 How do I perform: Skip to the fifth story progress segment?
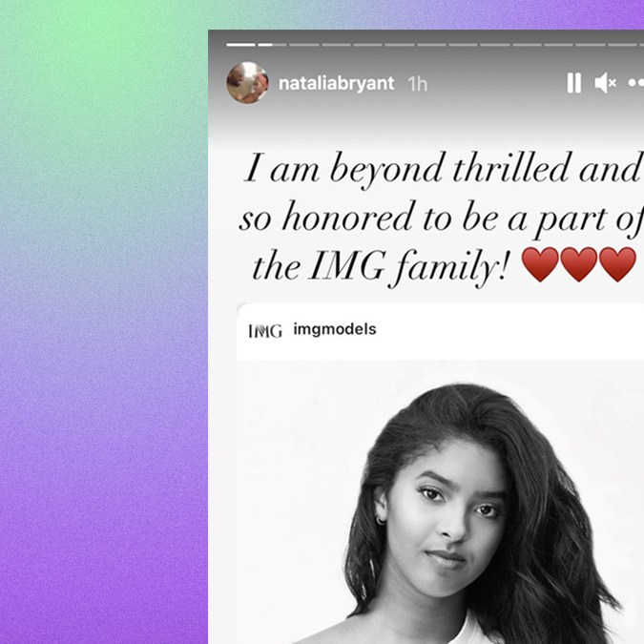click(367, 45)
